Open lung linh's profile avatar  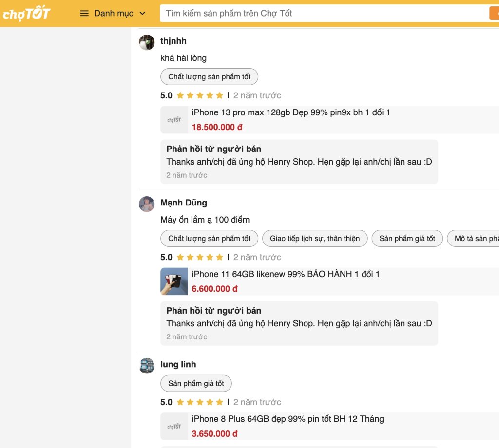tap(147, 366)
